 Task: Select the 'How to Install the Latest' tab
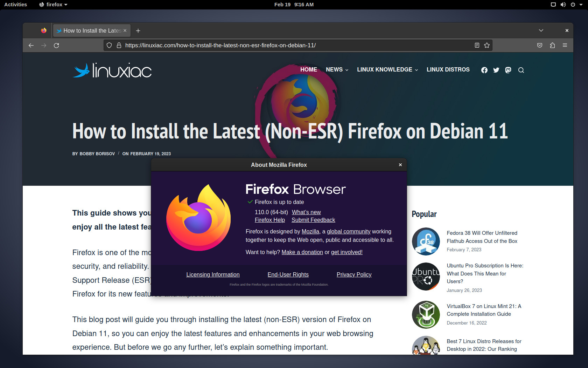92,31
